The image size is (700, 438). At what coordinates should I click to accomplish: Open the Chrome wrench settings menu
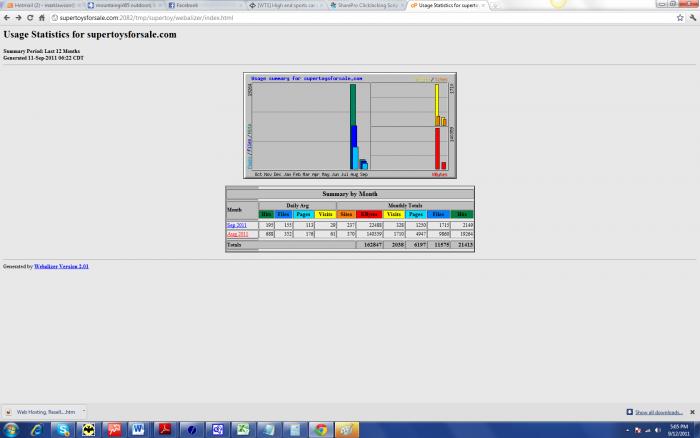pyautogui.click(x=692, y=18)
